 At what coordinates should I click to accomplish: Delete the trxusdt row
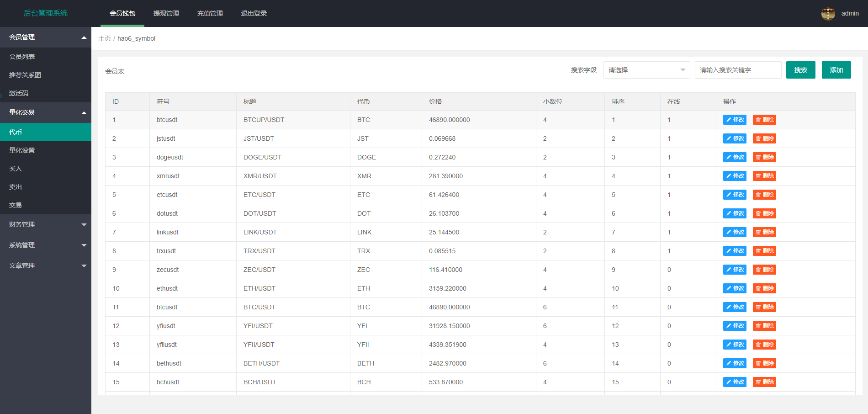point(764,251)
